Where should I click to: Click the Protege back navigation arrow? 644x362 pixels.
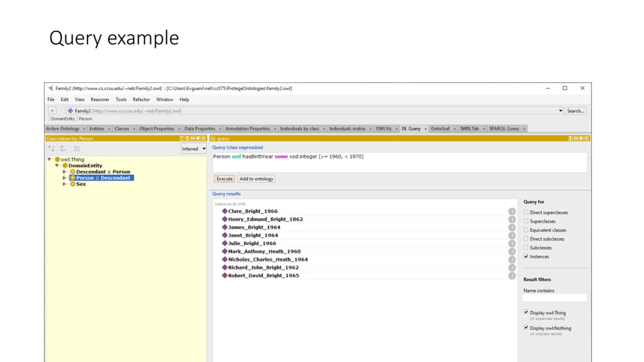point(52,111)
